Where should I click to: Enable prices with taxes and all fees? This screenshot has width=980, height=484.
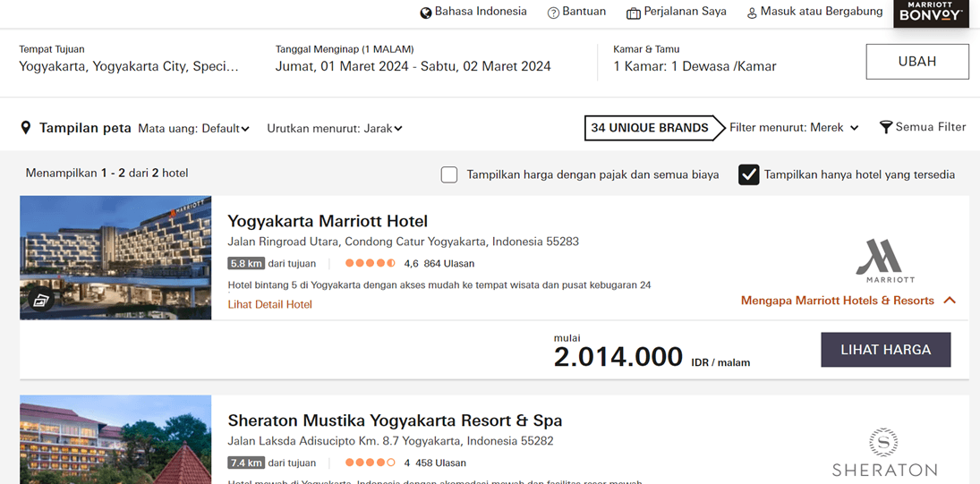(448, 174)
